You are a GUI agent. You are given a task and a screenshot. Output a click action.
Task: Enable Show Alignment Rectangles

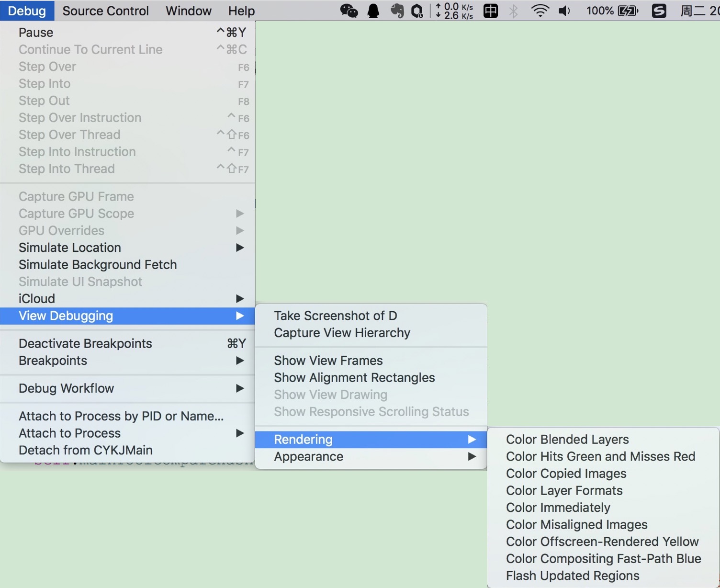(x=371, y=378)
